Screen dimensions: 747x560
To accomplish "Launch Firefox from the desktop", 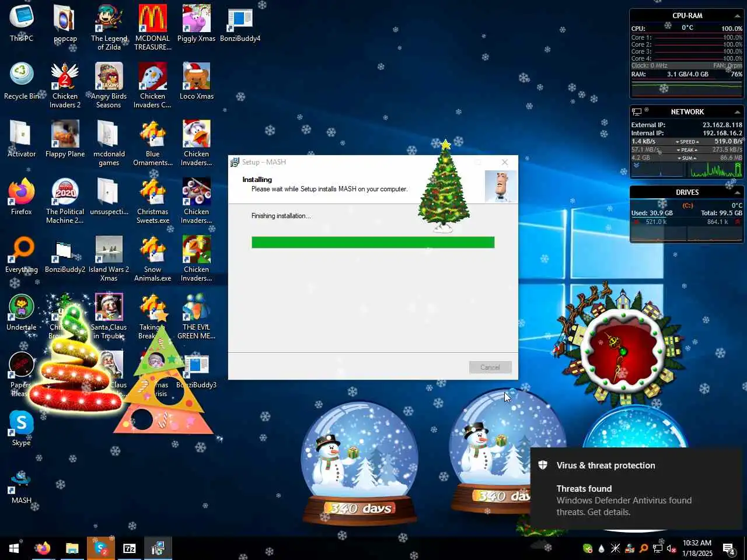I will (22, 197).
